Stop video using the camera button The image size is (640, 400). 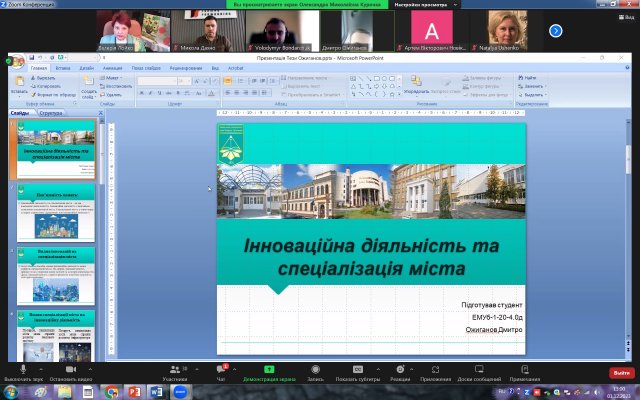[71, 370]
